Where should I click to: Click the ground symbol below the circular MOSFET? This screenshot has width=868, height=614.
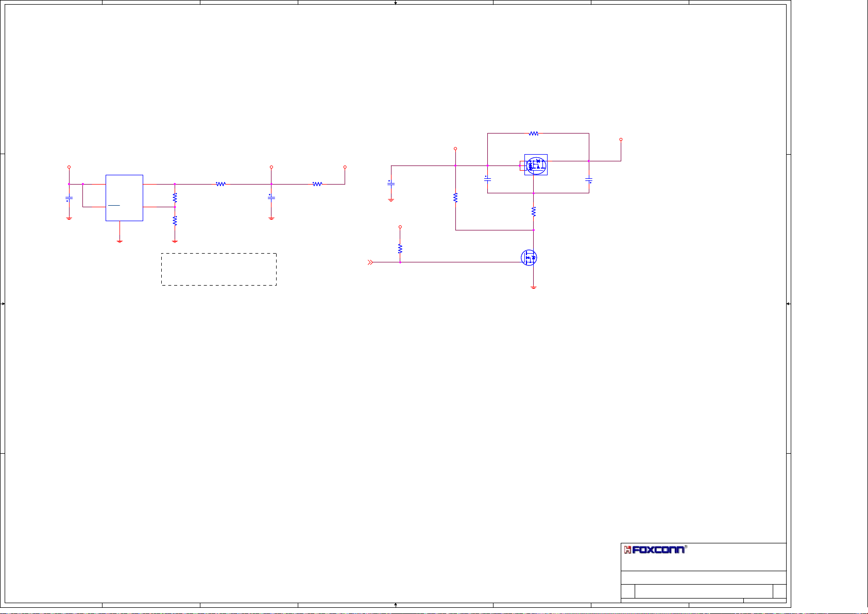tap(534, 287)
